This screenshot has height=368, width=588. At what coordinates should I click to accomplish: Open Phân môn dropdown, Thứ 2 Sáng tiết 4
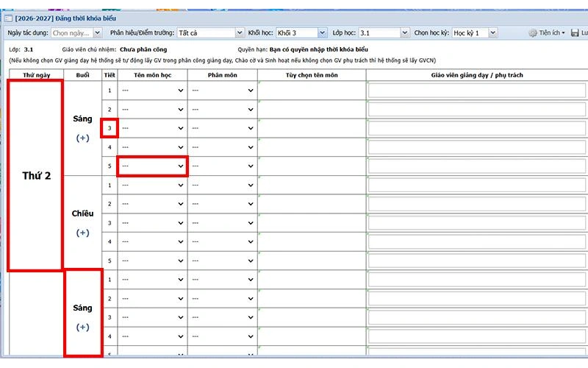pos(223,147)
